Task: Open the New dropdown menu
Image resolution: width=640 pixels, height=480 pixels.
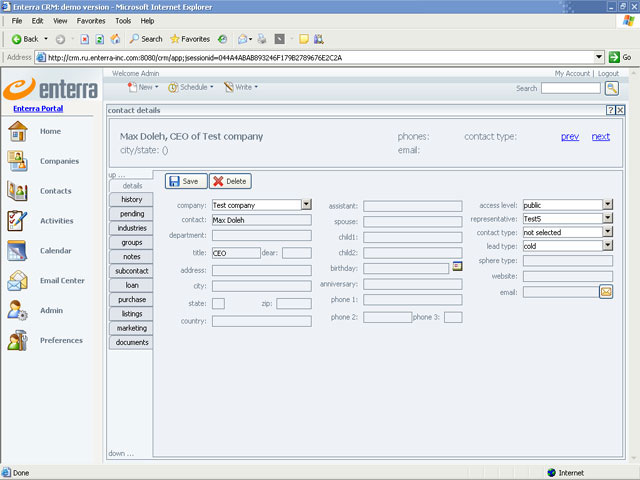Action: coord(143,87)
